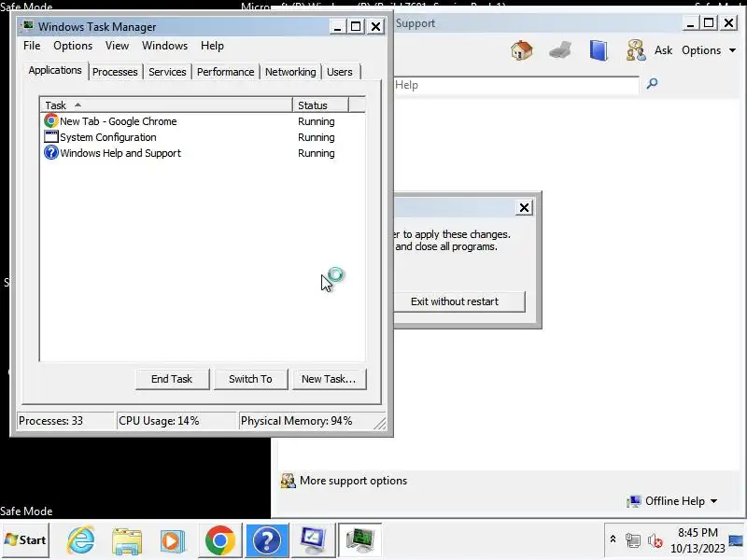747x560 pixels.
Task: Select the Windows Help and Support task
Action: click(204, 153)
